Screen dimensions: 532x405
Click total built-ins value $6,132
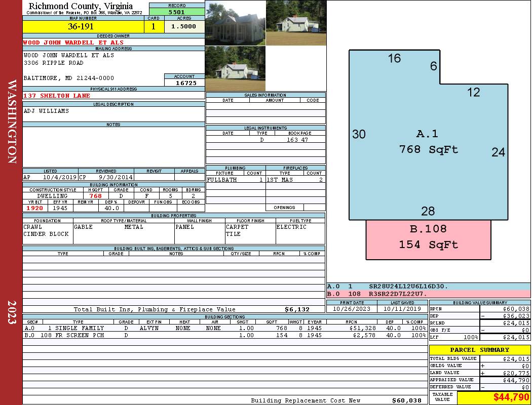pos(297,309)
